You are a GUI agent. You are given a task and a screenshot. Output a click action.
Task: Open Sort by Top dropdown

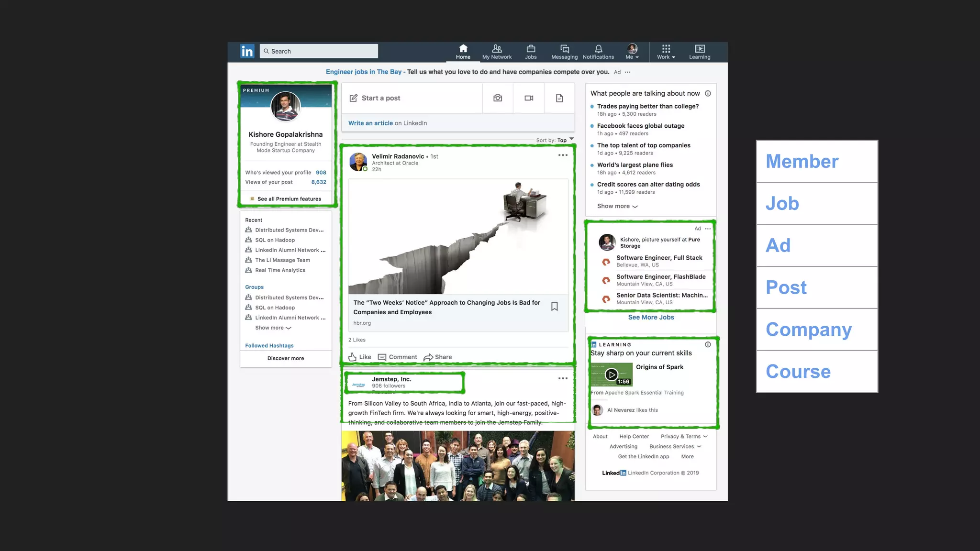click(562, 140)
